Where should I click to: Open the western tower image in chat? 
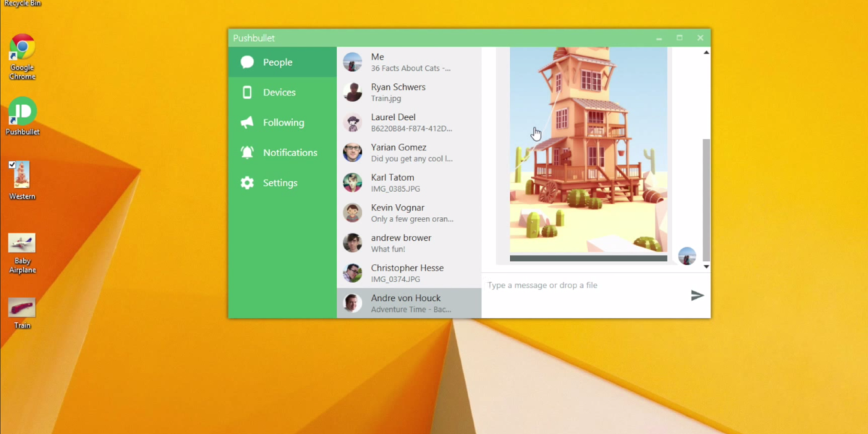pos(588,150)
